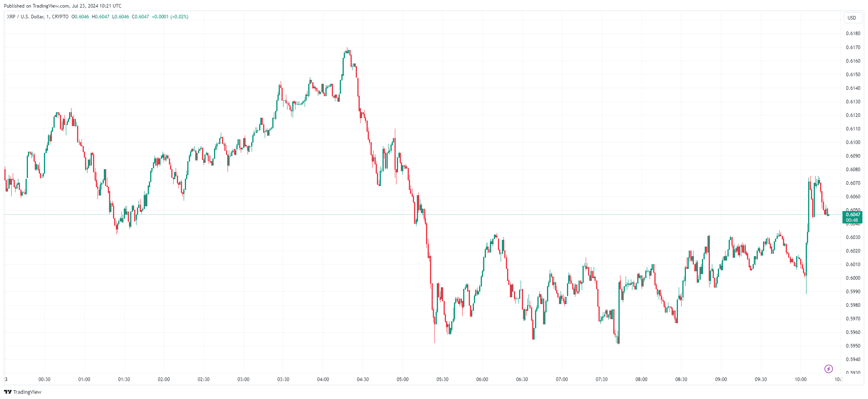Image resolution: width=868 pixels, height=399 pixels.
Task: Click the purple lightning bolt icon
Action: tap(828, 369)
